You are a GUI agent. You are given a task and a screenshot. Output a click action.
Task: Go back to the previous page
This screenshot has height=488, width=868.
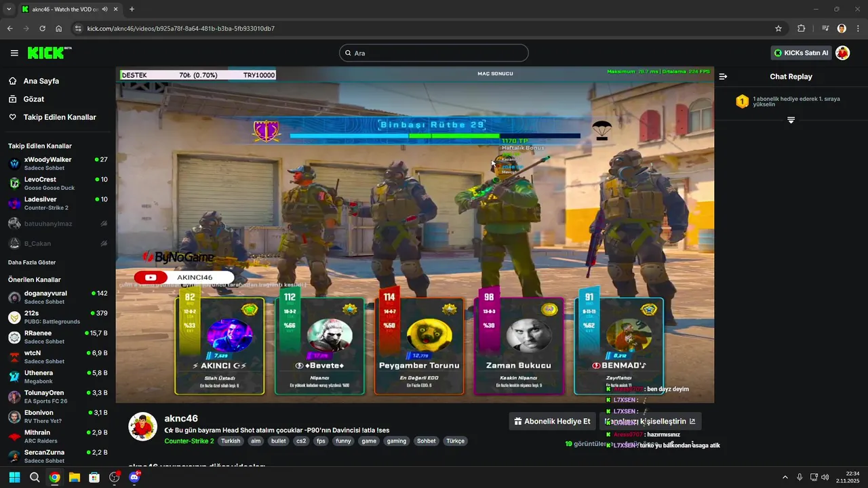tap(10, 28)
